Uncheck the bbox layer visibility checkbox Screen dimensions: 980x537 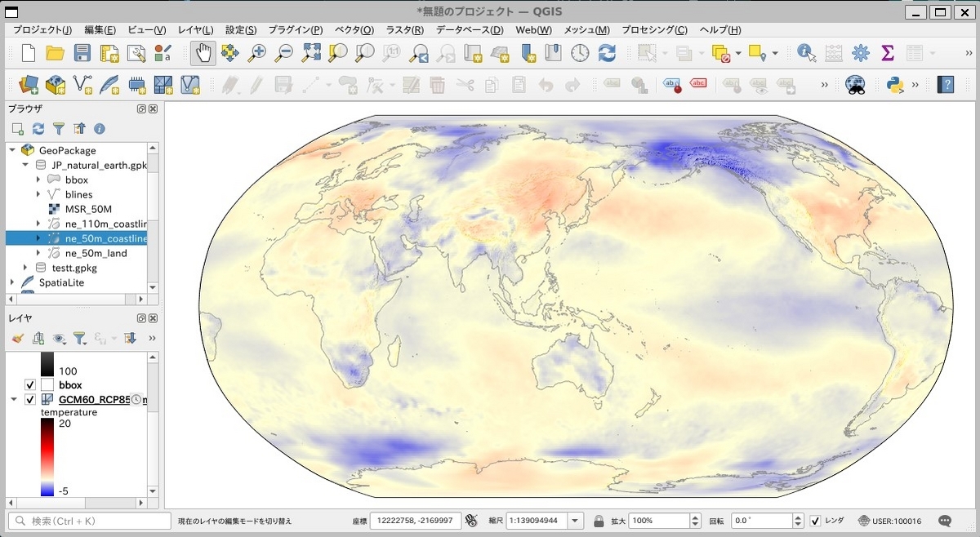point(30,384)
